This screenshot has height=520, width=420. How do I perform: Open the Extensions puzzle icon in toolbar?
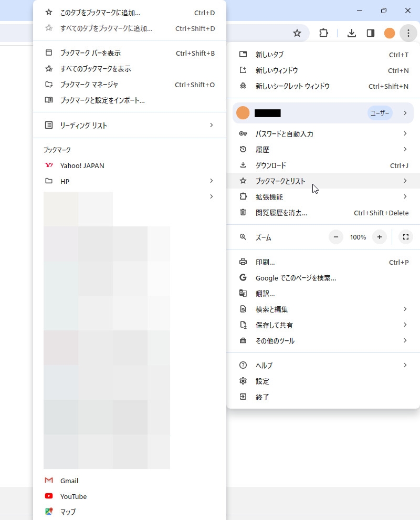pos(324,34)
